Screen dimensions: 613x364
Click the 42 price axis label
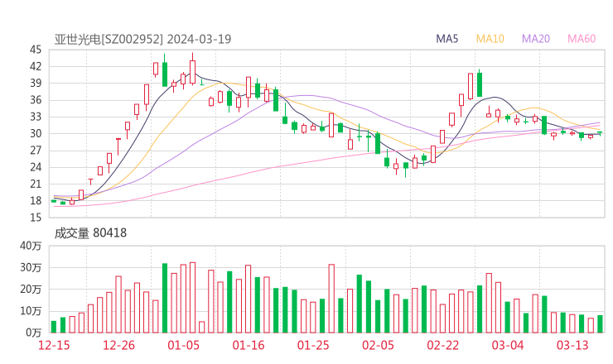click(x=36, y=66)
